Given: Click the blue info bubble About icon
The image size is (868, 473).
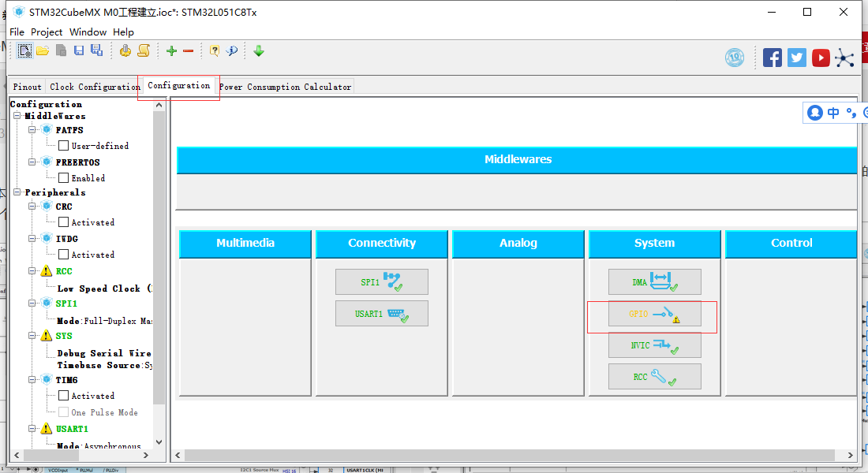Looking at the screenshot, I should [x=231, y=51].
